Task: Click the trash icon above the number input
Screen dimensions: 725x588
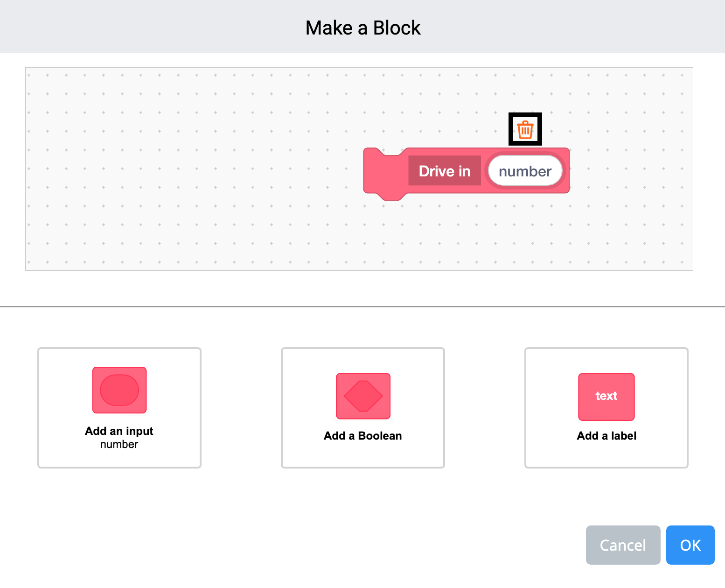Action: click(x=525, y=129)
